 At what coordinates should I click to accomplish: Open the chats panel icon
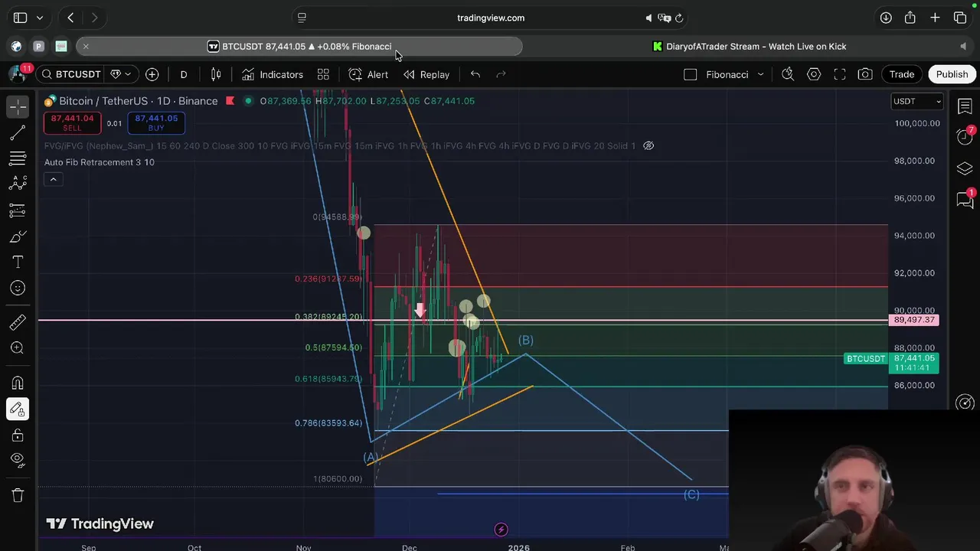click(x=965, y=200)
